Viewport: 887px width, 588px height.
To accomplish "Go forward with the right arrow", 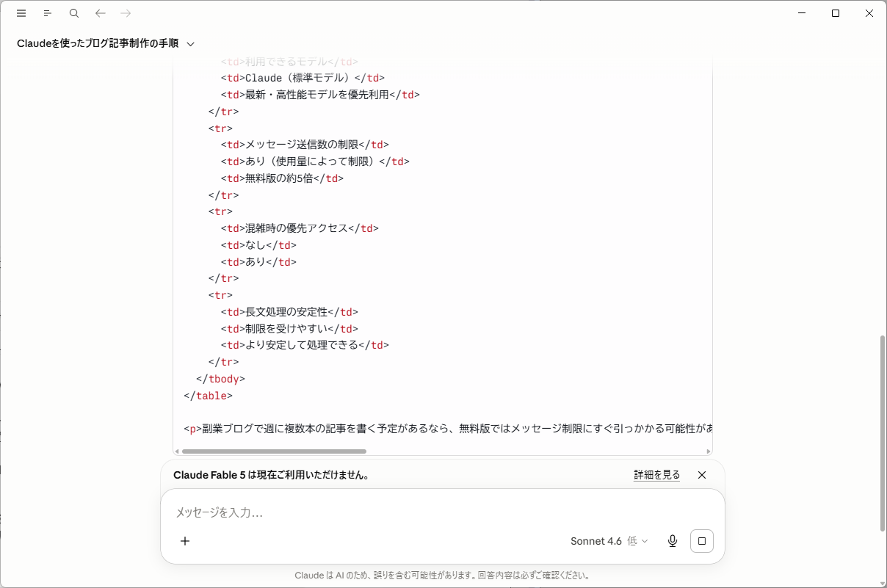I will coord(126,13).
